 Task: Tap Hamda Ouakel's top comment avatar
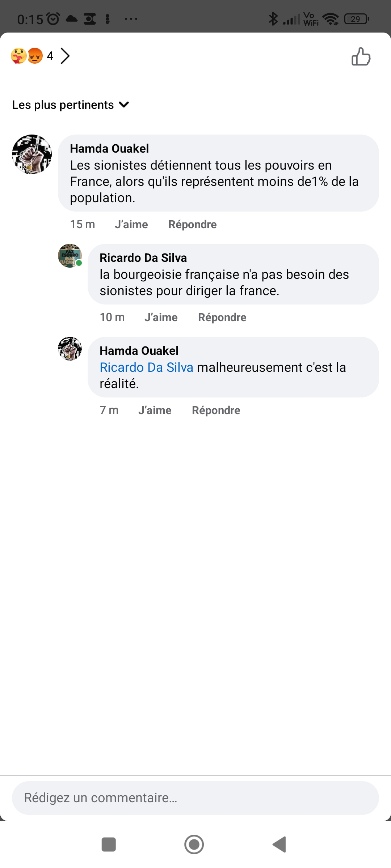click(32, 154)
